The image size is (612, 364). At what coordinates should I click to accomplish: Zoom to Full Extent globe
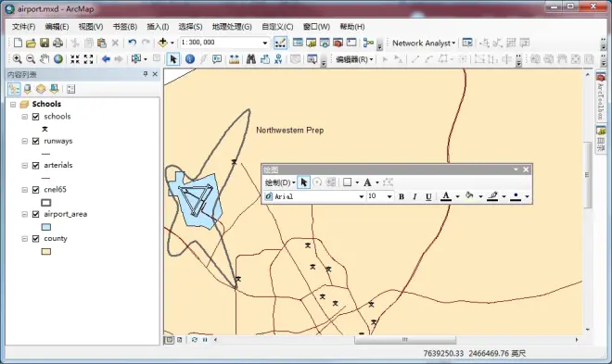coord(58,59)
